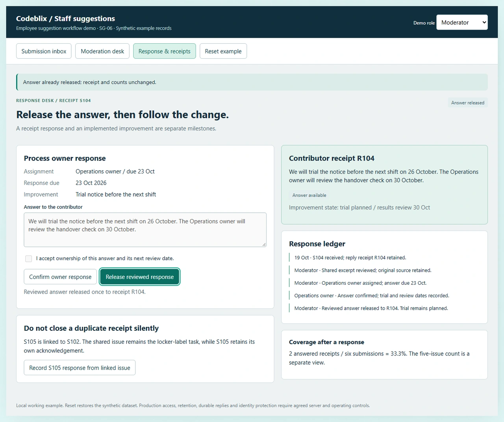This screenshot has height=422, width=504.
Task: Click the Answer available badge
Action: pos(309,195)
